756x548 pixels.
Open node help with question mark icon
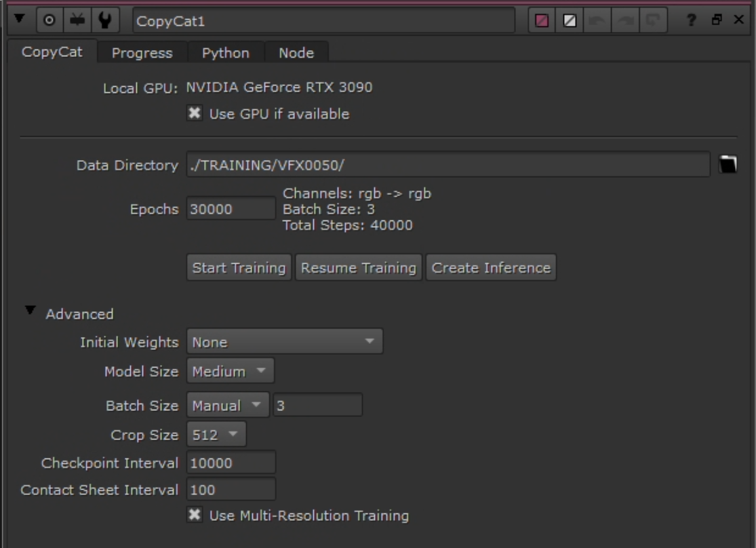coord(694,21)
